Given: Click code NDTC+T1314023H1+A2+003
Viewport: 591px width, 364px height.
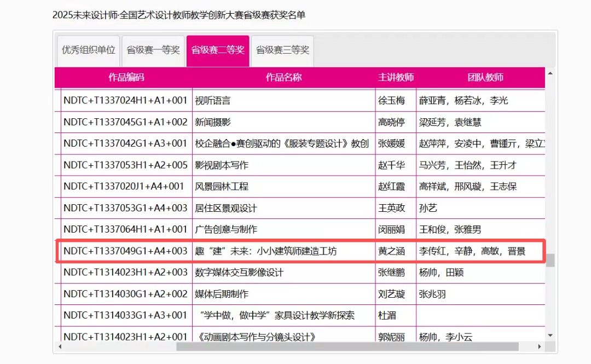Looking at the screenshot, I should [x=125, y=273].
